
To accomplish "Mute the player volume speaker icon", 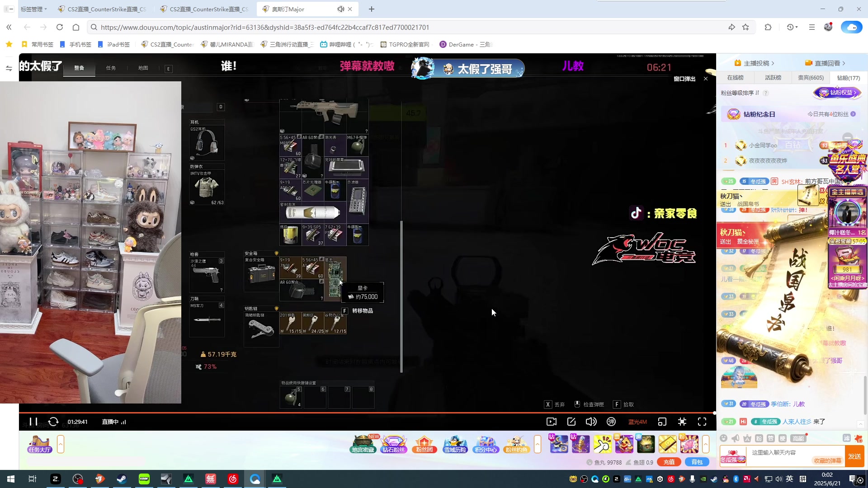I will (x=591, y=422).
